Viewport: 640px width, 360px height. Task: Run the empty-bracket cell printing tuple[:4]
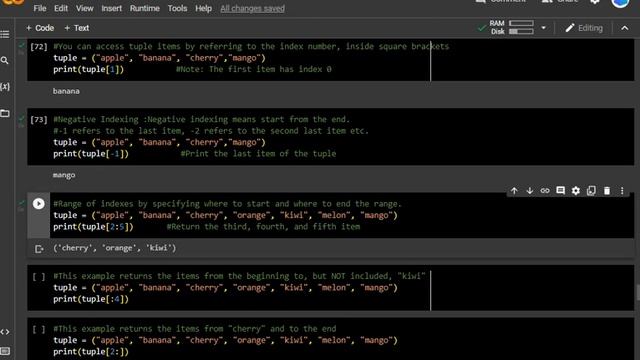[39, 277]
